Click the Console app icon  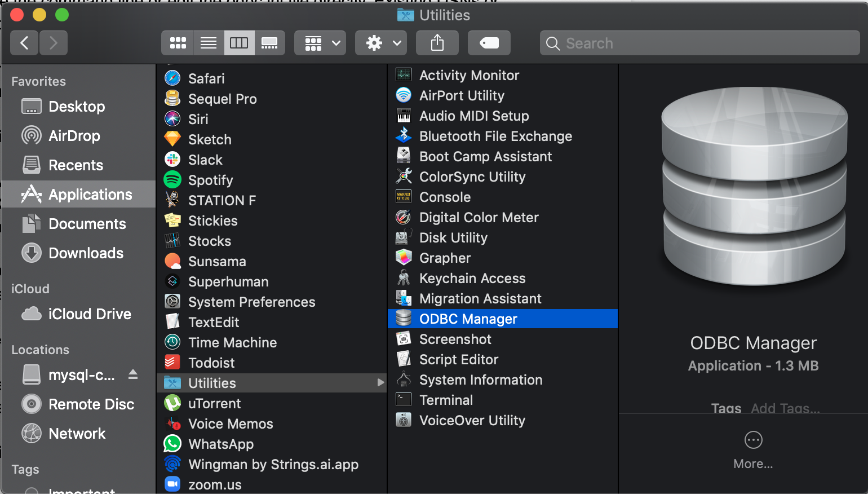tap(404, 197)
